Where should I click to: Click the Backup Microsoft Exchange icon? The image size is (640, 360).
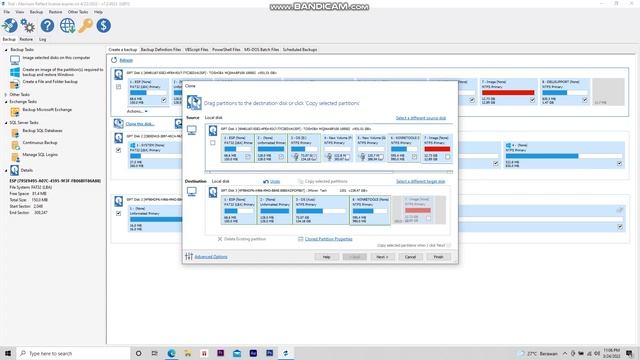[x=15, y=112]
